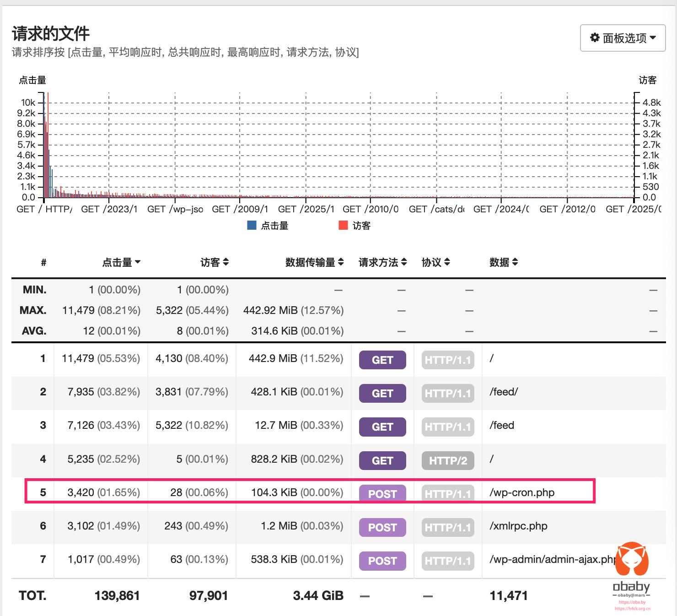
Task: Open the 面板选项 panel options dropdown
Action: point(623,38)
